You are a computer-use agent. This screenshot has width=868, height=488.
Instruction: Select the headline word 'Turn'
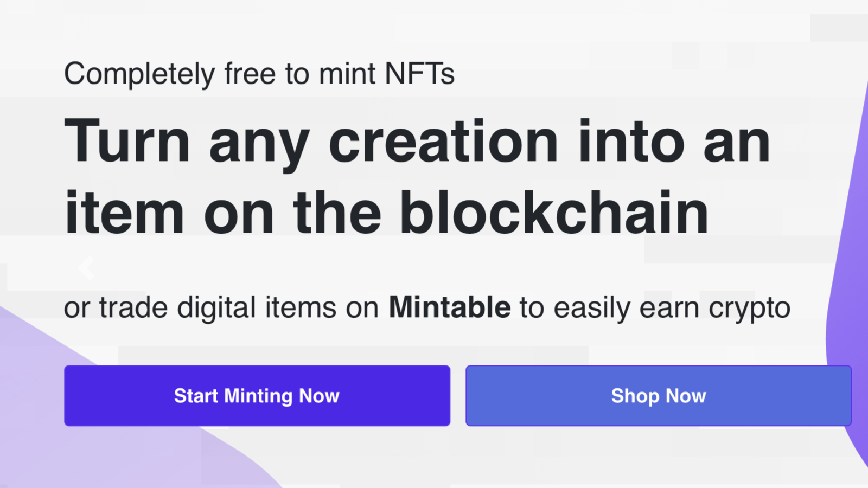tap(127, 141)
